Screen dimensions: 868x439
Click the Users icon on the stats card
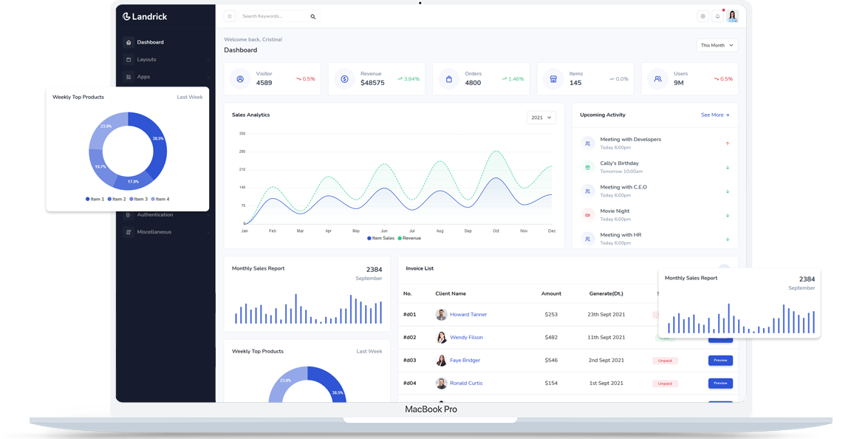click(657, 78)
